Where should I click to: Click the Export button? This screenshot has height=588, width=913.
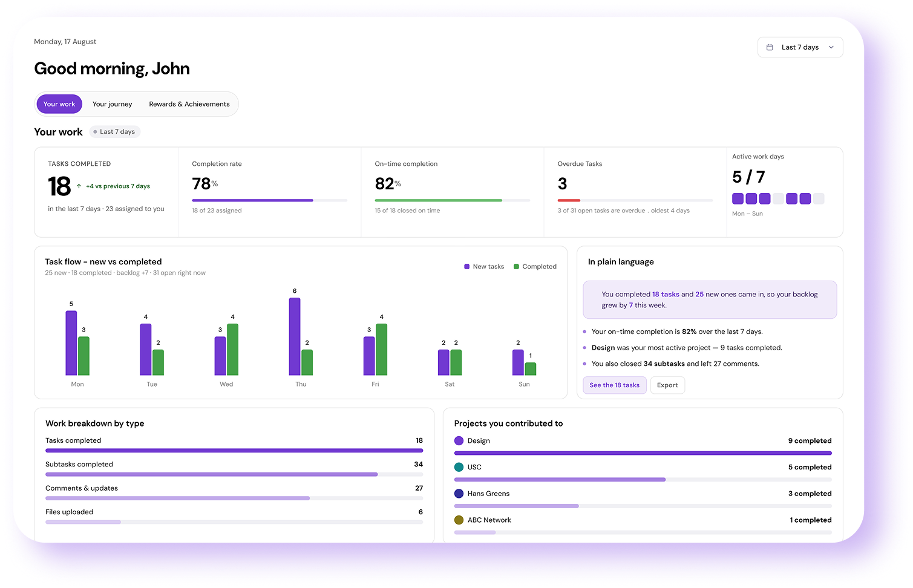667,385
